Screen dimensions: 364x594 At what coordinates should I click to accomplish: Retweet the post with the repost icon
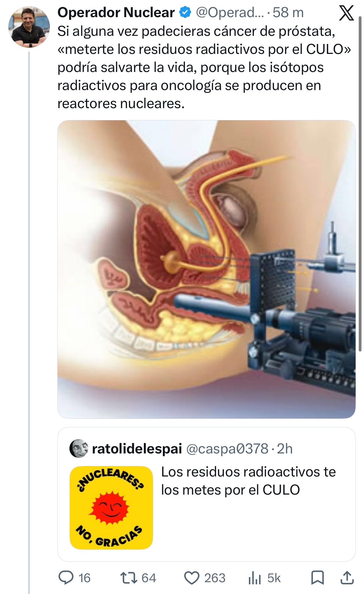point(129,578)
